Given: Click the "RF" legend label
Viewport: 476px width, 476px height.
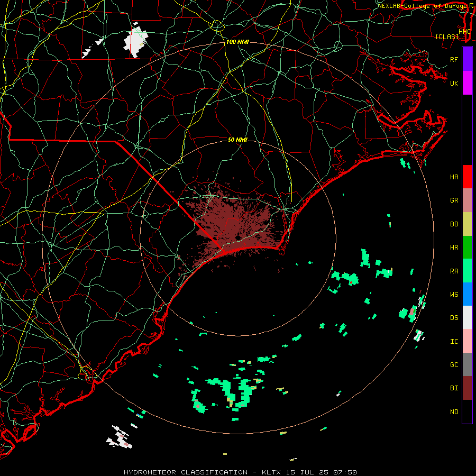Looking at the screenshot, I should coord(454,59).
